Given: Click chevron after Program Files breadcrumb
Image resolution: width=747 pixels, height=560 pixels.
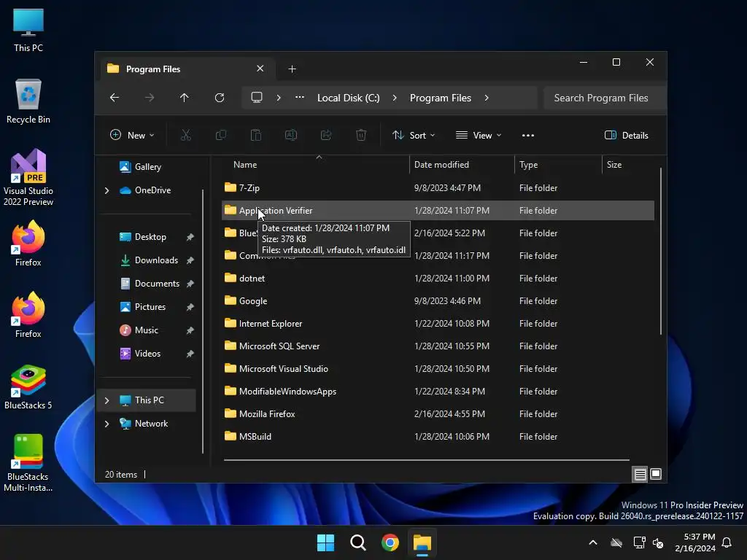Looking at the screenshot, I should click(x=487, y=98).
